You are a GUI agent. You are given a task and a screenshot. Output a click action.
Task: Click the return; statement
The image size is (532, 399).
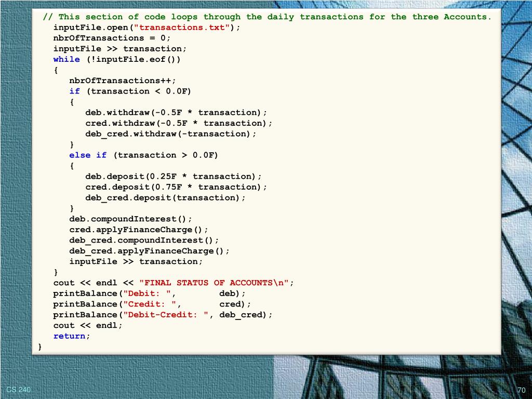tap(72, 336)
